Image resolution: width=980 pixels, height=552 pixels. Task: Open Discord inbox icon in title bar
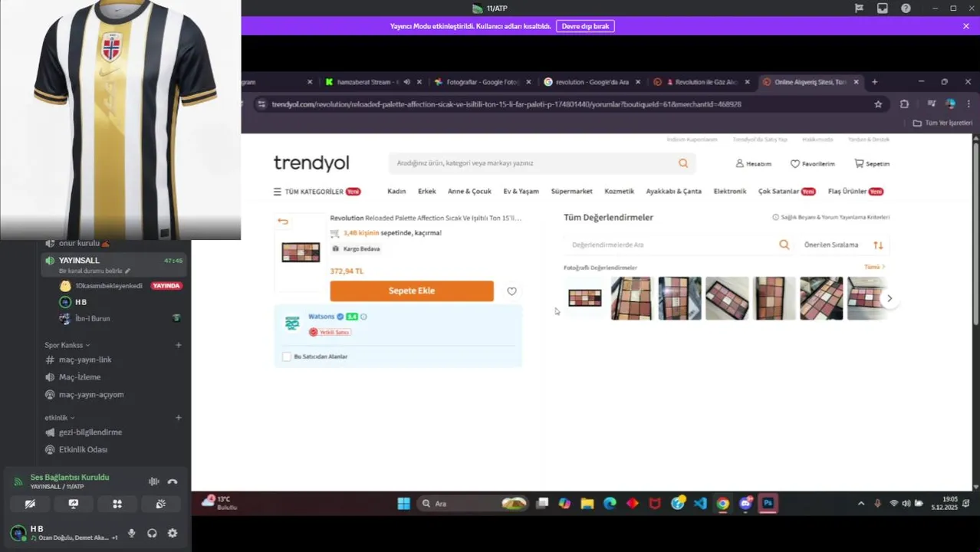[x=883, y=8]
